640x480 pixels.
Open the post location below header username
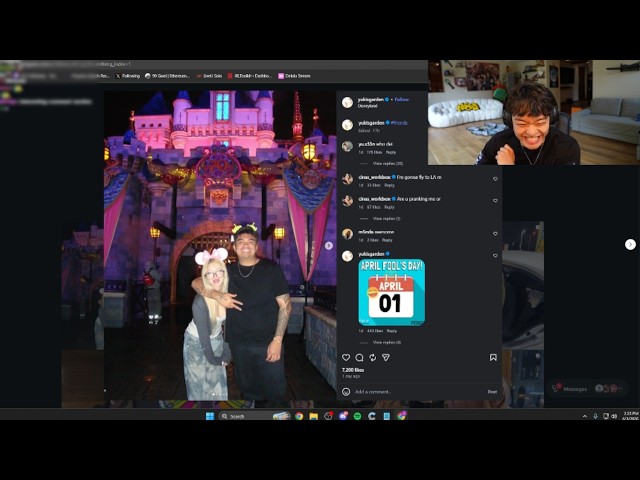(368, 106)
